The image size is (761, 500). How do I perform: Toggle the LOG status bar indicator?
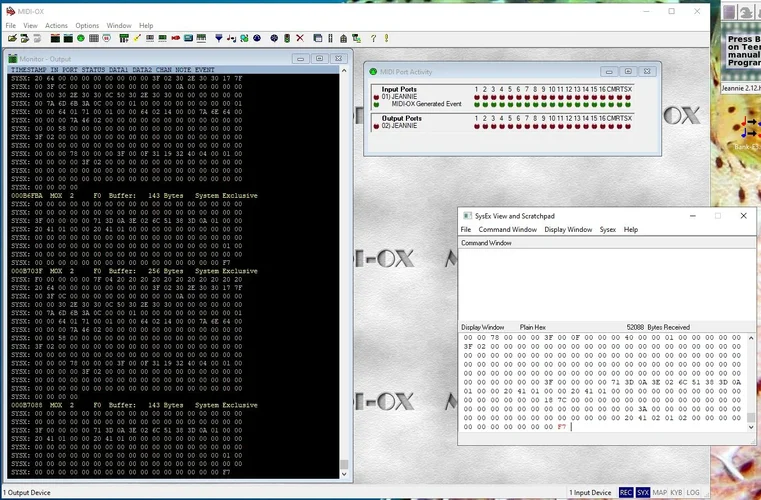tap(693, 493)
